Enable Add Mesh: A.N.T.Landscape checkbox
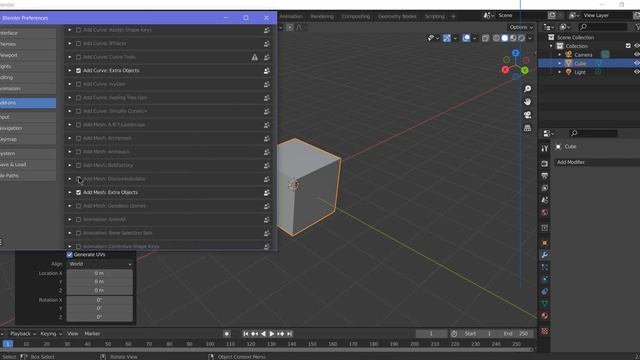This screenshot has height=360, width=640. click(x=78, y=125)
